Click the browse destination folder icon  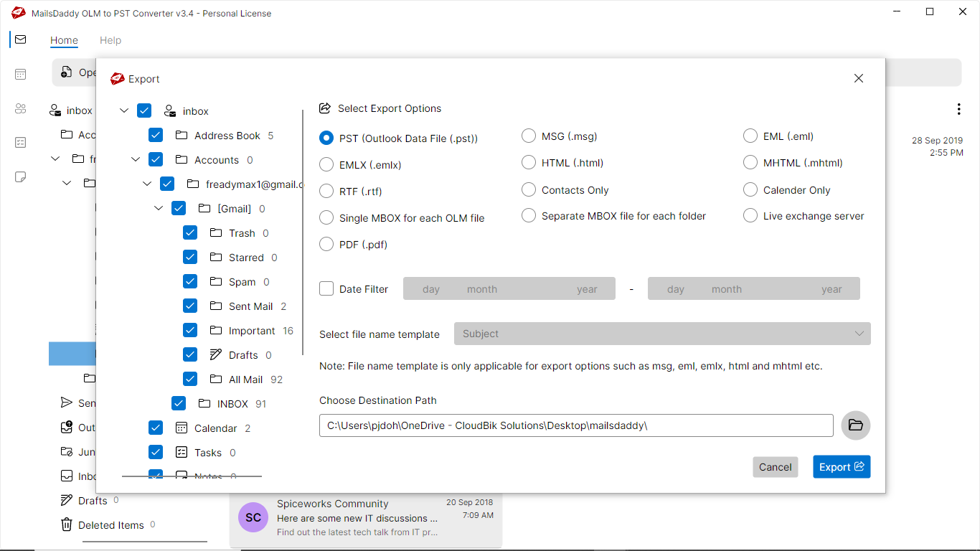[x=855, y=425]
